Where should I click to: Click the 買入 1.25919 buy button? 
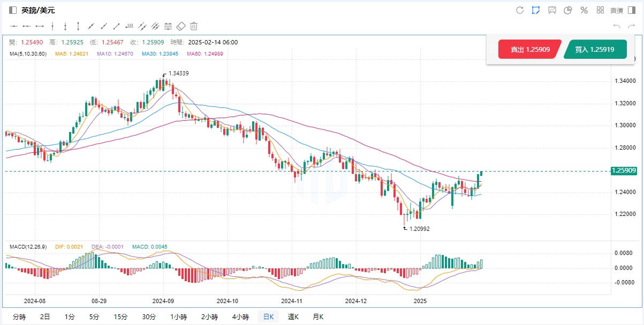594,49
